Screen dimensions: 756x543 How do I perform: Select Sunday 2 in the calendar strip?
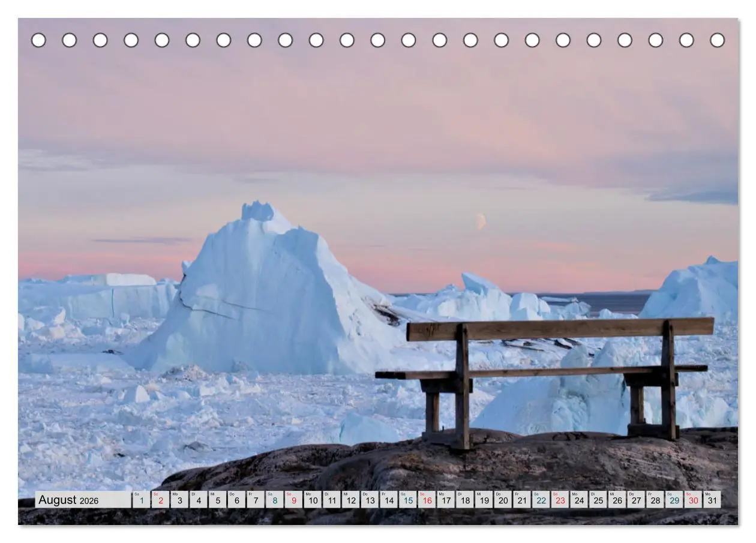tap(160, 500)
